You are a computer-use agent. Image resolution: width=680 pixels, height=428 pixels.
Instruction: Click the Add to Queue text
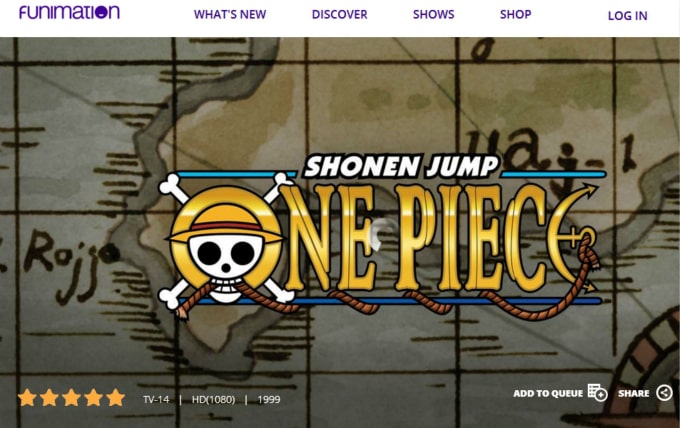548,393
